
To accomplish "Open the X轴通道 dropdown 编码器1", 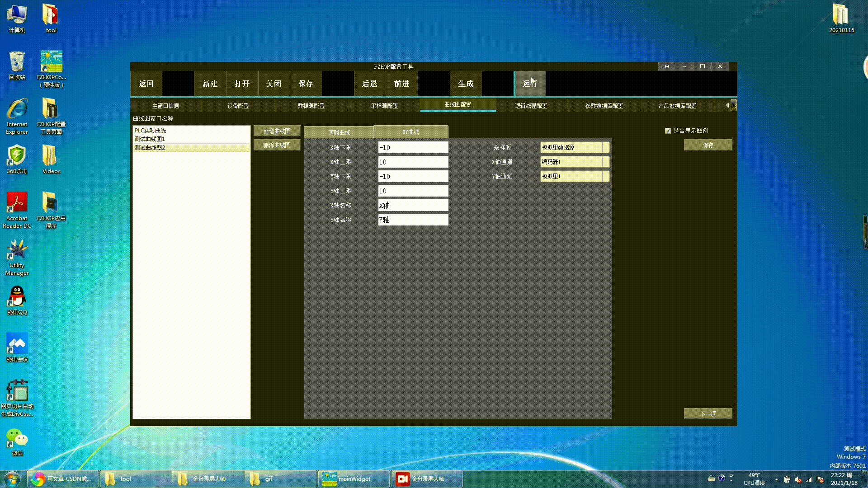I will click(x=575, y=162).
